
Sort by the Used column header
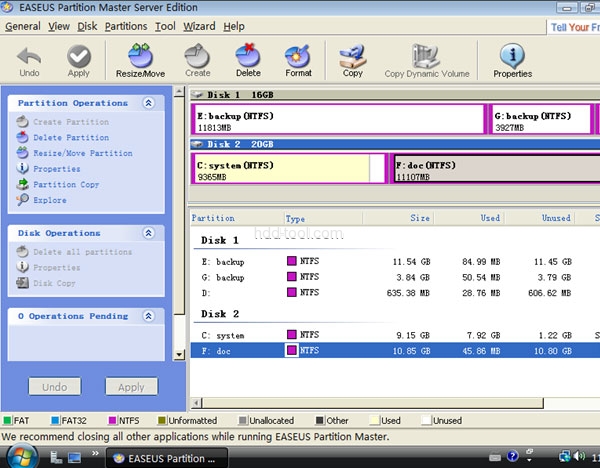[469, 218]
